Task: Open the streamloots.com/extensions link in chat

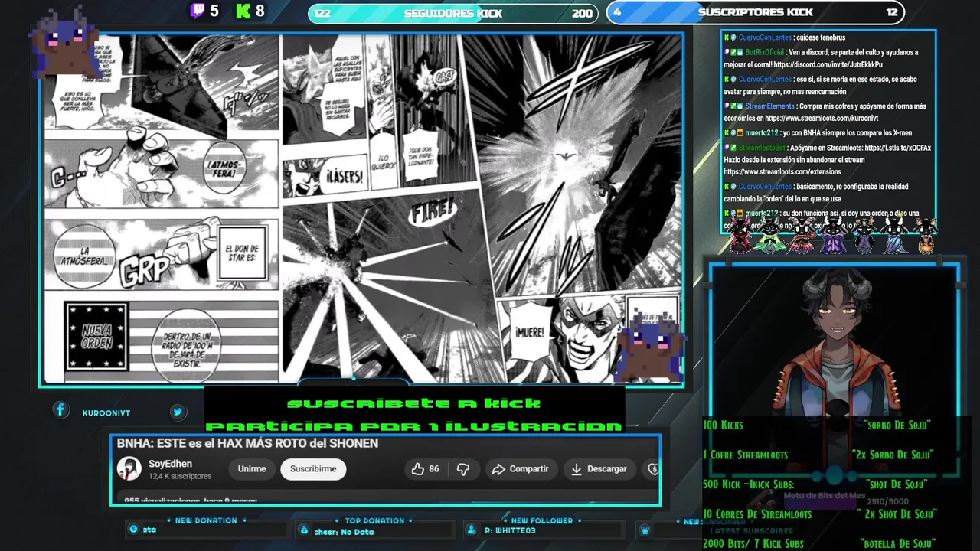Action: (782, 171)
